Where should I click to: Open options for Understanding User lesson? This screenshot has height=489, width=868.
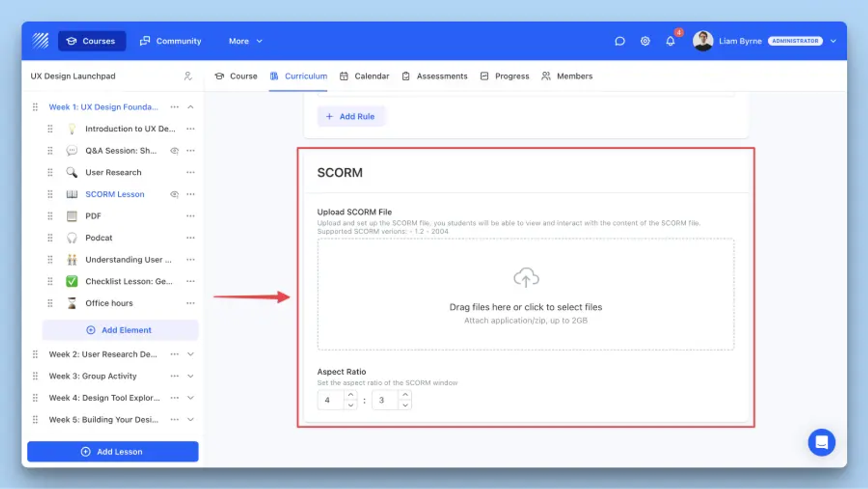190,259
